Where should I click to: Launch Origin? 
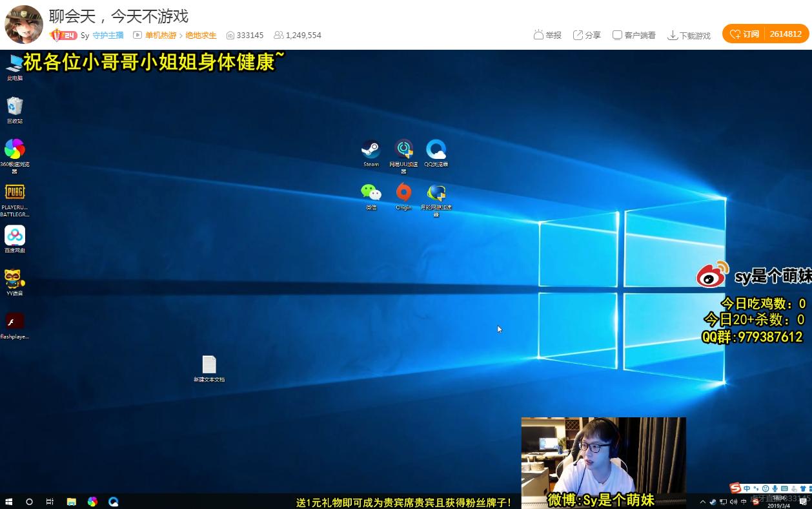tap(403, 192)
